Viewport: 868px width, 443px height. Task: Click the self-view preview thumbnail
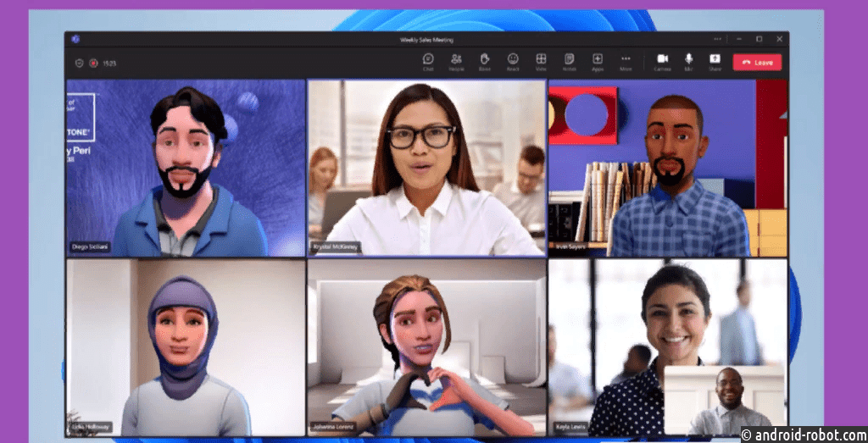[725, 401]
